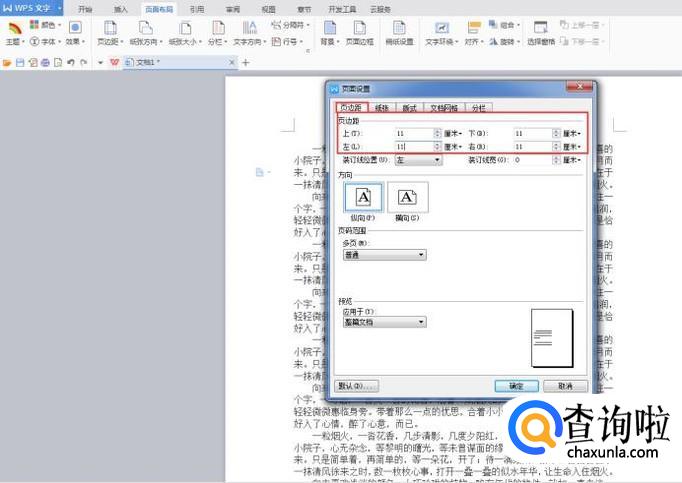The image size is (682, 483).
Task: Click the 左 left margin input field
Action: tap(414, 147)
